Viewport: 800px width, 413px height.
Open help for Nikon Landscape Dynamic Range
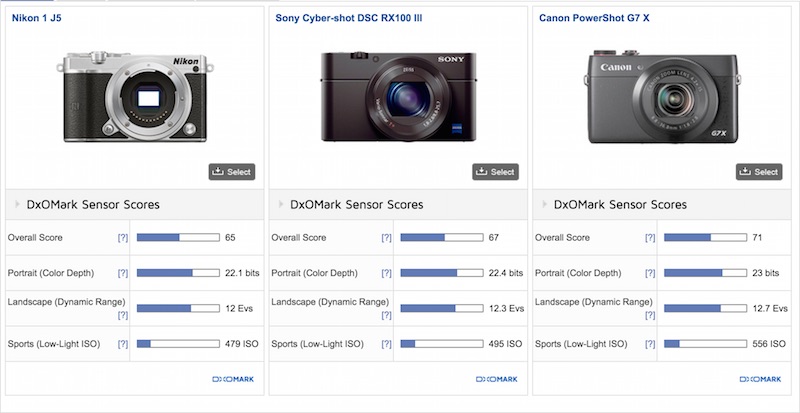[x=122, y=315]
